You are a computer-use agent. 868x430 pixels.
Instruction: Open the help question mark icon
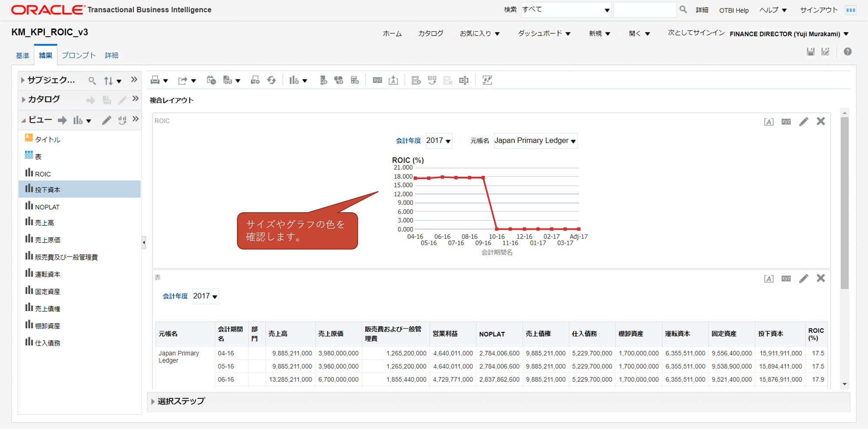pos(848,52)
